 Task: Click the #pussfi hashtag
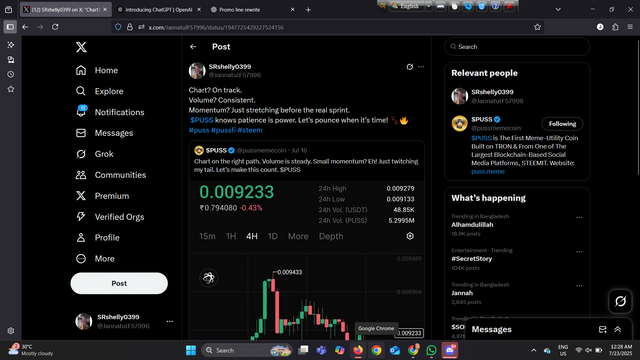tap(223, 130)
